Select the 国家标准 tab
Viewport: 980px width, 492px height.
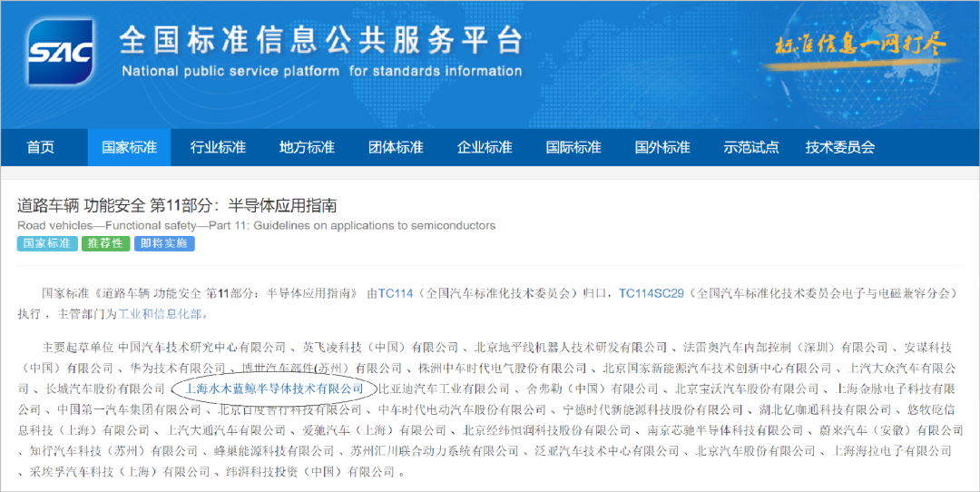(130, 148)
